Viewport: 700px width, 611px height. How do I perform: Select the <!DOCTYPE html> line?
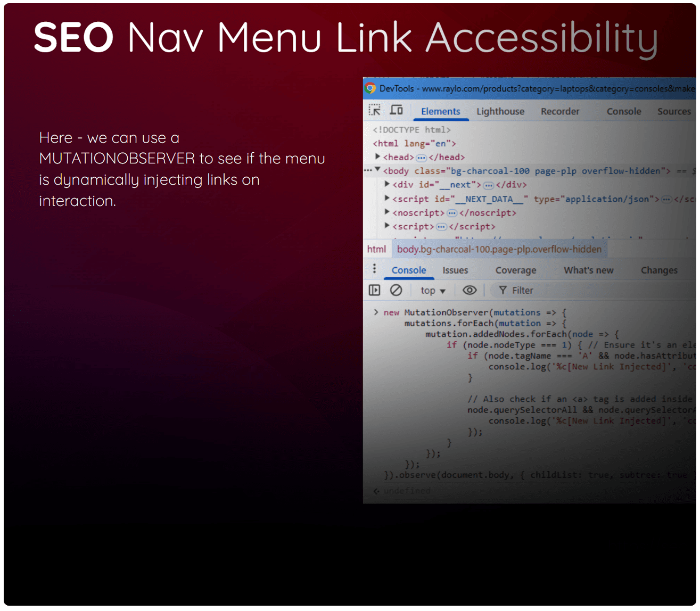(x=411, y=130)
